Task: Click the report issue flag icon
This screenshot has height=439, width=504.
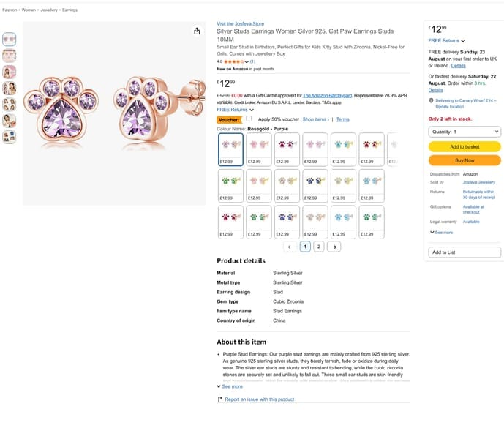Action: (220, 399)
